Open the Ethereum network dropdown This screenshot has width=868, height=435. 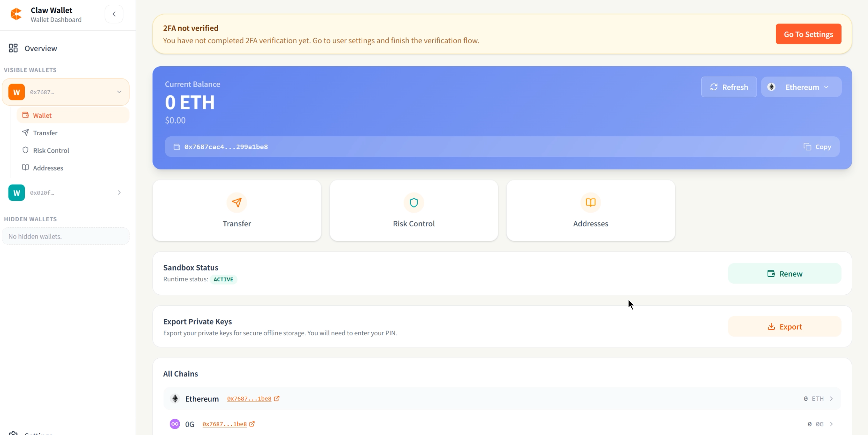pyautogui.click(x=801, y=87)
